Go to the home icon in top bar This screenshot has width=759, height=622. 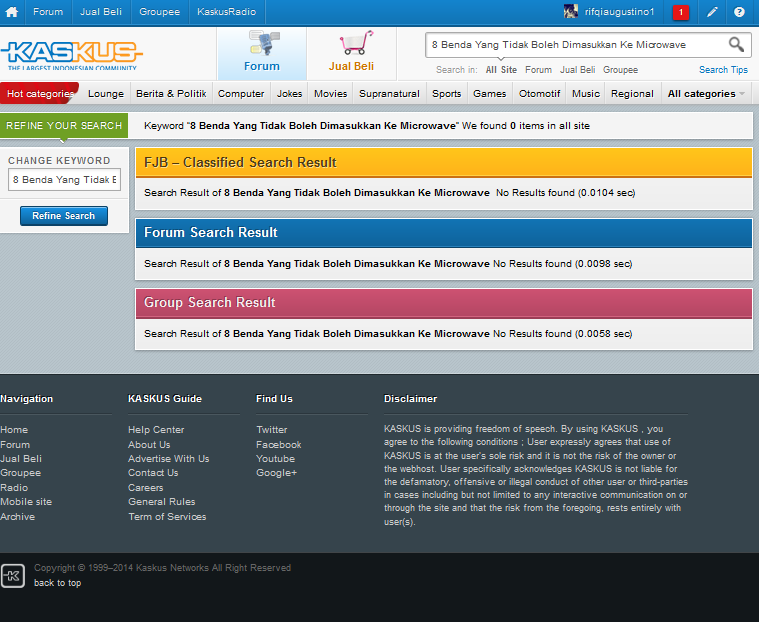tap(12, 12)
